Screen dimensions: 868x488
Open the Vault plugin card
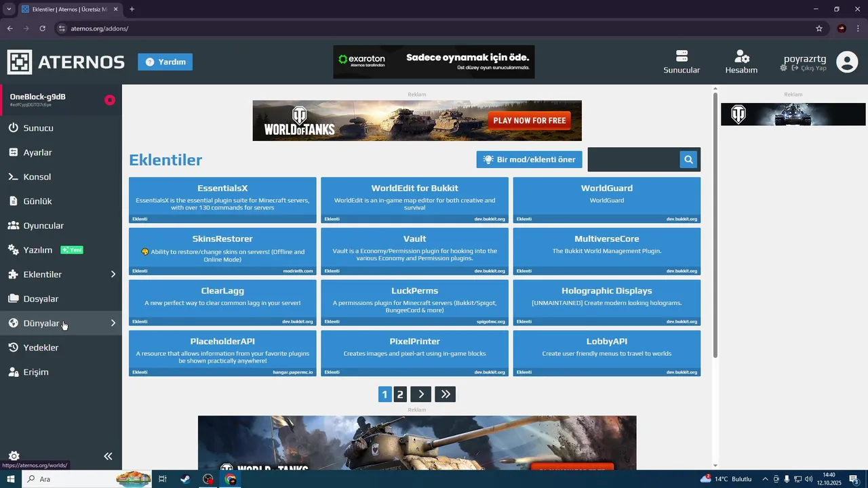(x=414, y=251)
